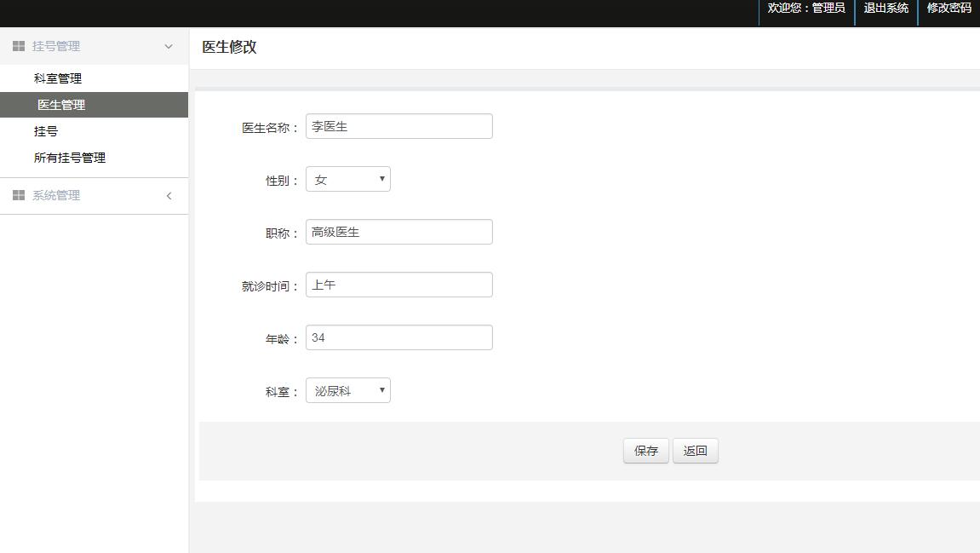Focus the 职称 input with 高级医生
Screen dimensions: 980x553
click(x=398, y=232)
